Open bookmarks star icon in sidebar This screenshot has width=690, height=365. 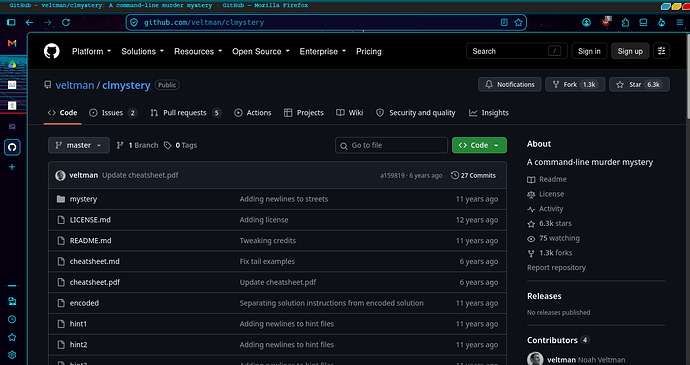[x=12, y=337]
